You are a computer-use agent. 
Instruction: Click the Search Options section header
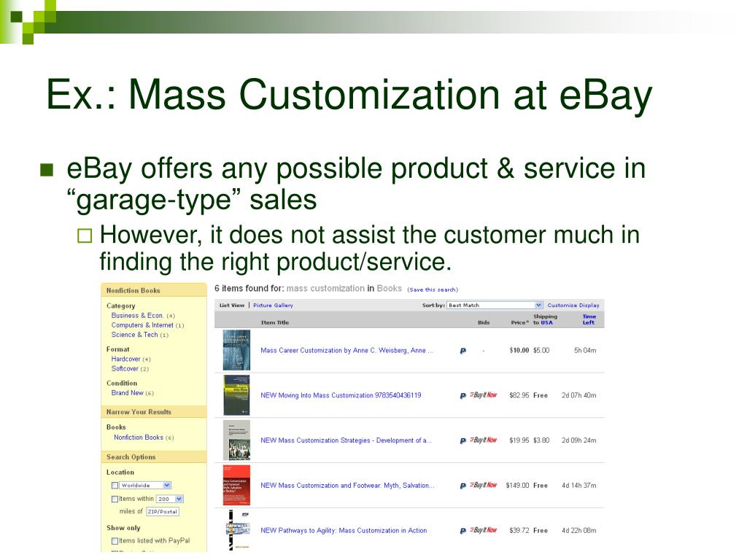coord(154,457)
